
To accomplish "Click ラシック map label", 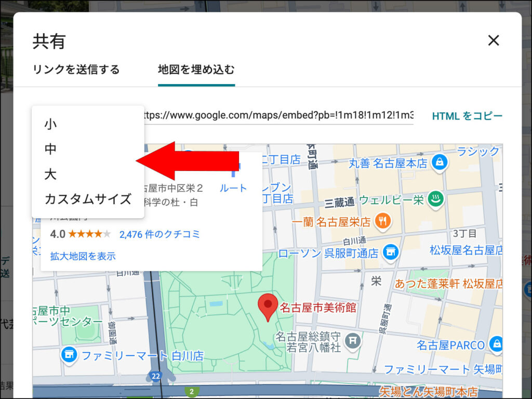I will click(478, 151).
